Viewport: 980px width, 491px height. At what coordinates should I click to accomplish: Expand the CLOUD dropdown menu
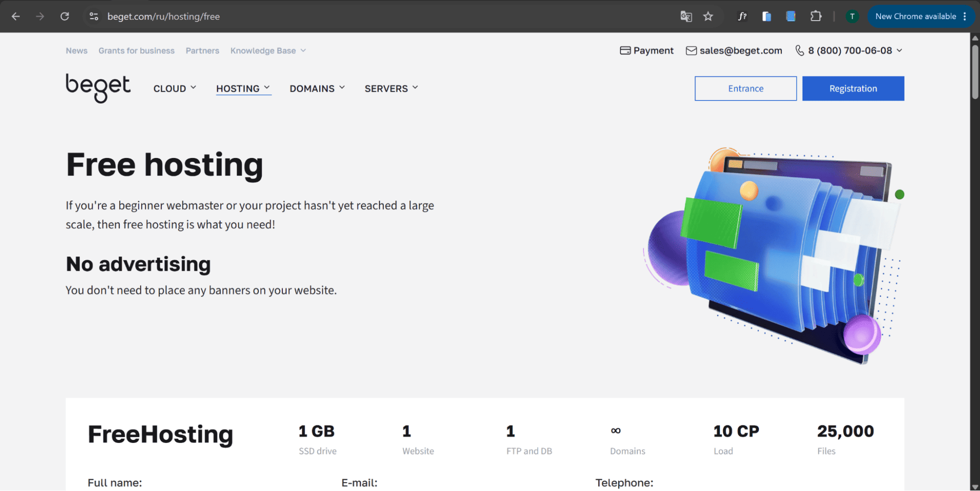pos(175,88)
